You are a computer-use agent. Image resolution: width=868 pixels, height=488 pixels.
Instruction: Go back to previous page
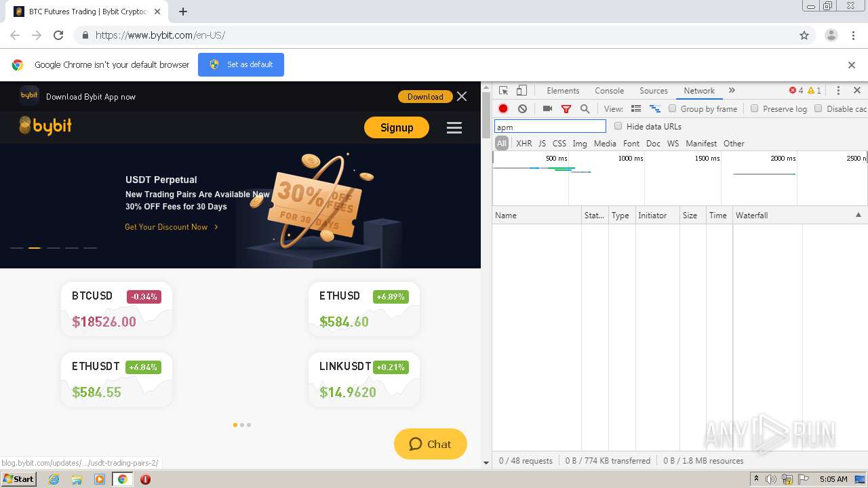coord(15,35)
